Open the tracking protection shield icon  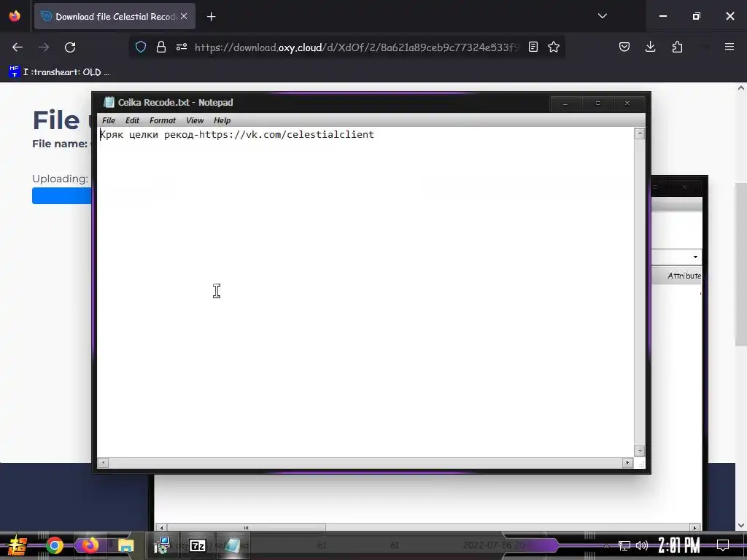[x=141, y=47]
